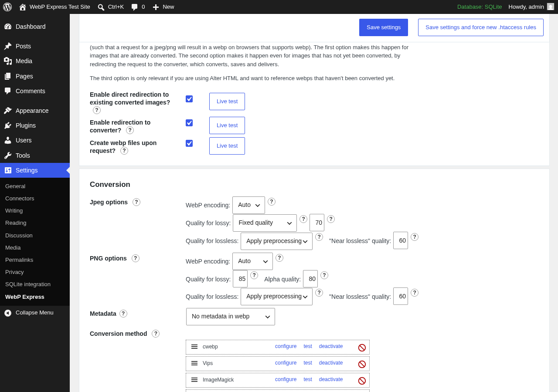Open PNG WebP encoding Auto dropdown
Viewport: 558px width, 392px height.
click(252, 261)
